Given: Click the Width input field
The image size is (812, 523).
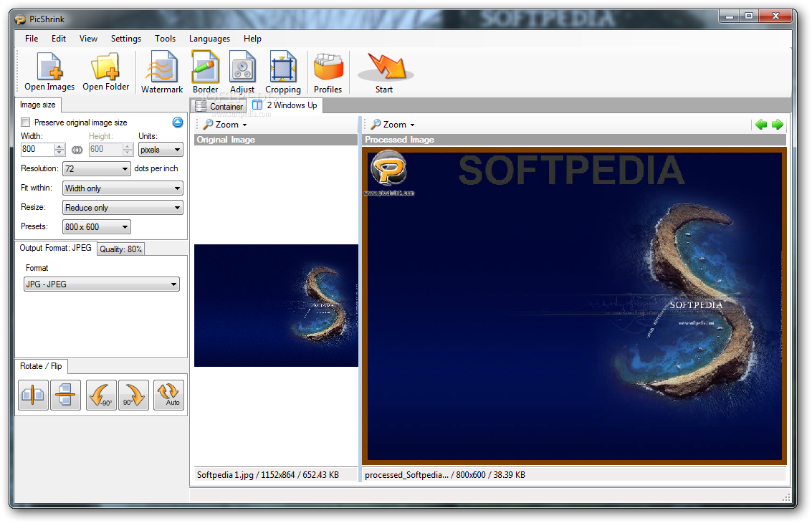Looking at the screenshot, I should [37, 149].
